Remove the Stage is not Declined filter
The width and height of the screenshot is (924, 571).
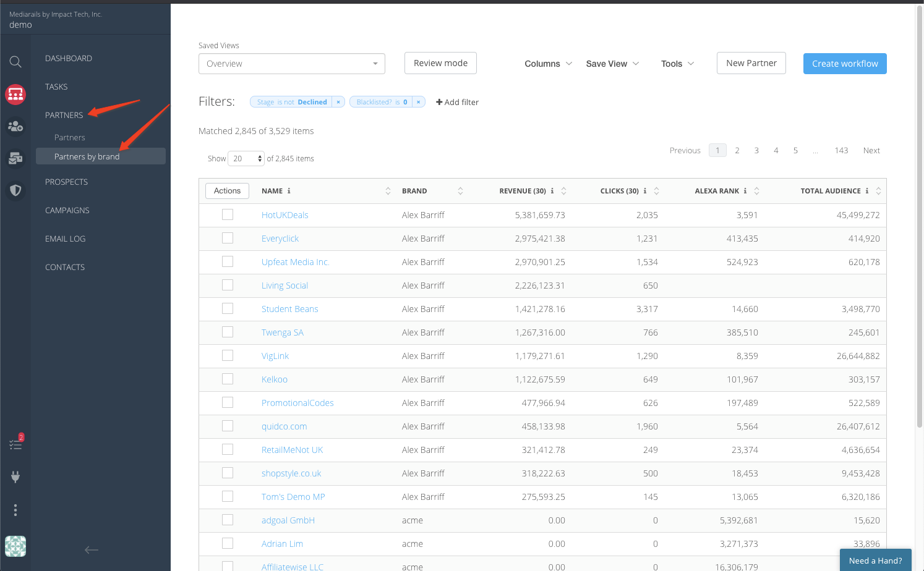(338, 102)
